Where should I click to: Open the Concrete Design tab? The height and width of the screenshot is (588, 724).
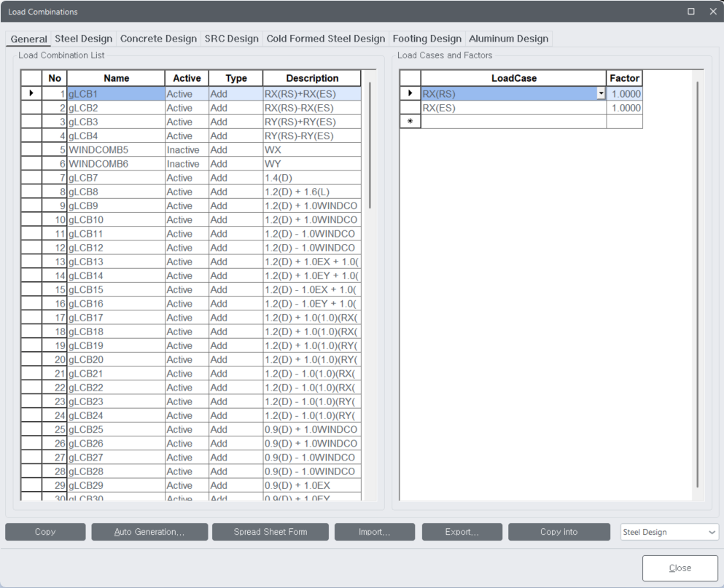(156, 39)
